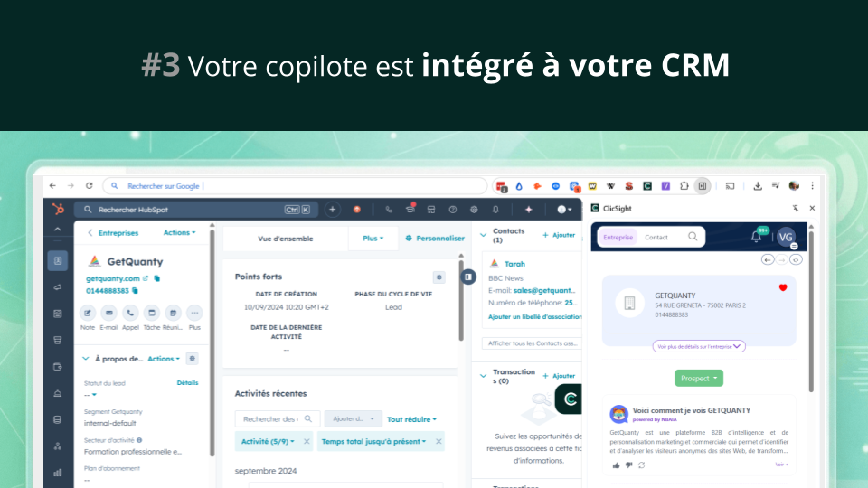Click the Réunion meeting action icon
Screen dimensions: 868x488
(x=173, y=314)
